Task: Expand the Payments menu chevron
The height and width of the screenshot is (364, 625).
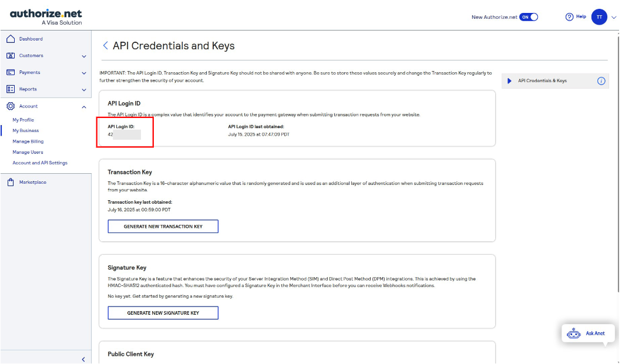Action: [83, 73]
